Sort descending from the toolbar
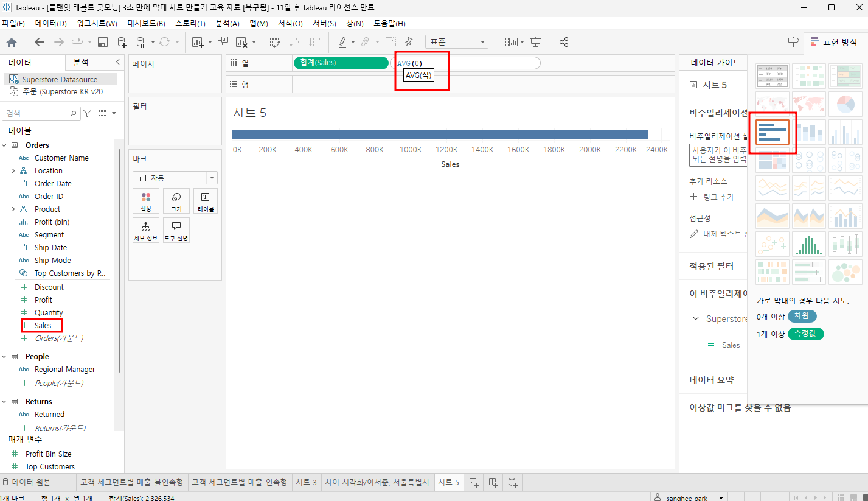This screenshot has height=501, width=868. [x=314, y=42]
